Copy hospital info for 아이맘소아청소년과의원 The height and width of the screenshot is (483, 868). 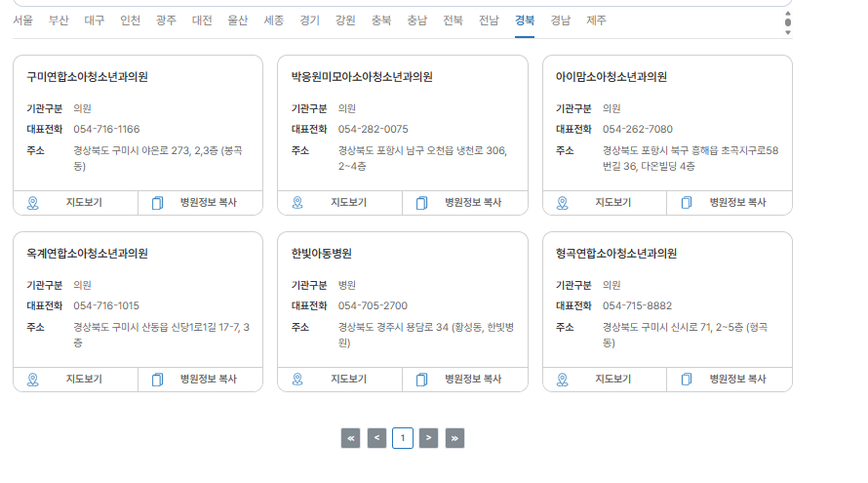coord(730,203)
